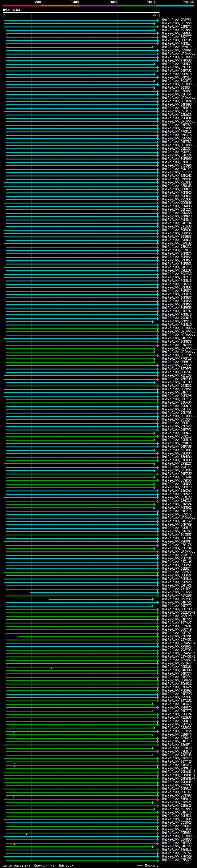The width and height of the screenshot is (197, 868).
Task: Click the UniRef100_Q8LK24 label
Action: click(x=176, y=575)
